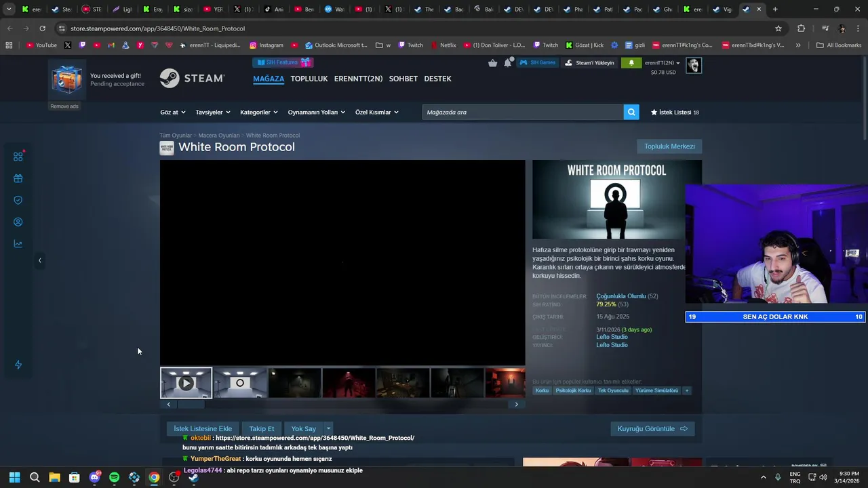
Task: Click the Steam'i Yükleyin button
Action: (590, 63)
